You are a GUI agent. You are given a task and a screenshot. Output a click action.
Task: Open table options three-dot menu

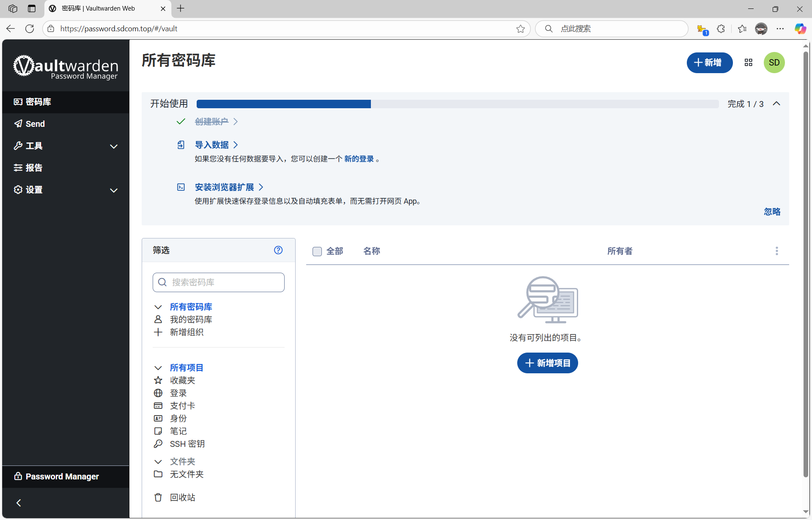776,251
